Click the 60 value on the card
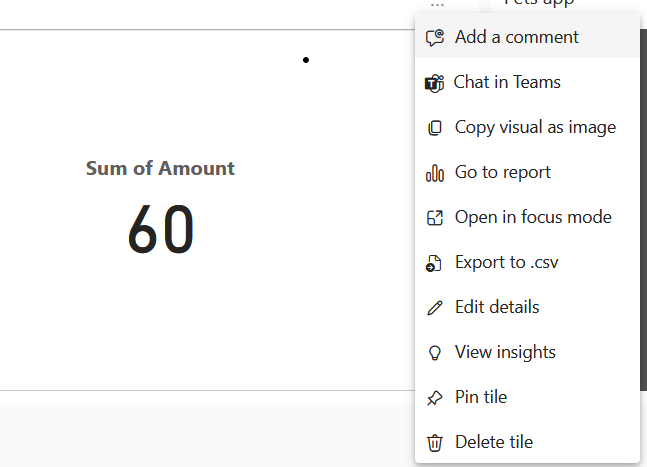 [x=161, y=229]
